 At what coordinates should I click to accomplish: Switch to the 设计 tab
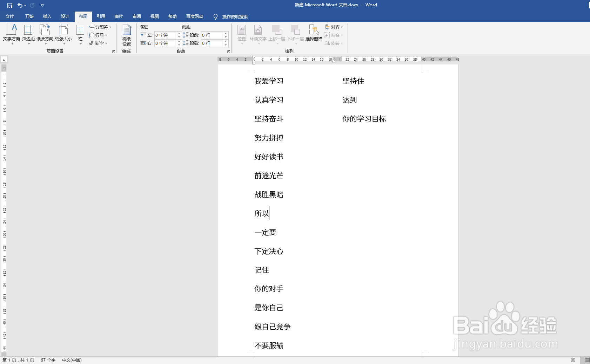[65, 16]
